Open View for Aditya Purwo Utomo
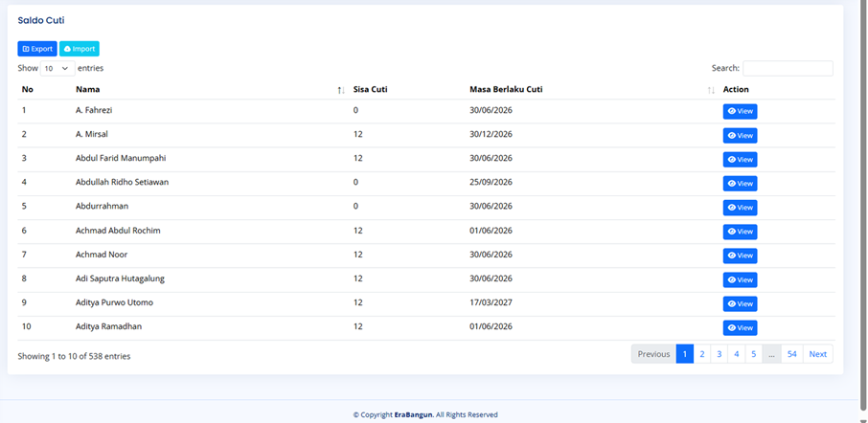 point(740,303)
